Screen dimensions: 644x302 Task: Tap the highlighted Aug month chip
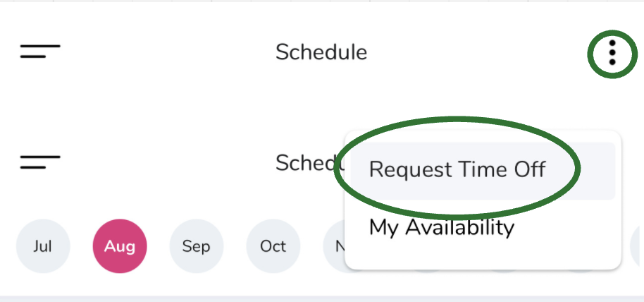click(120, 246)
